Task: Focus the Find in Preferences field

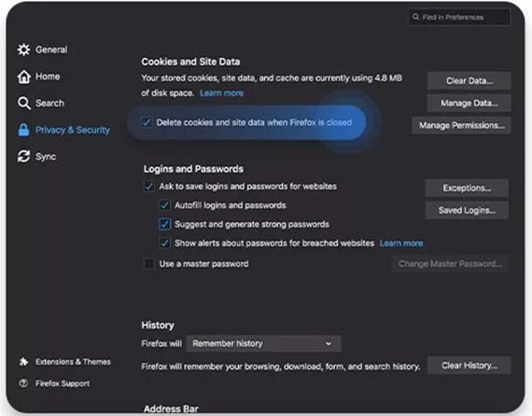Action: point(459,17)
